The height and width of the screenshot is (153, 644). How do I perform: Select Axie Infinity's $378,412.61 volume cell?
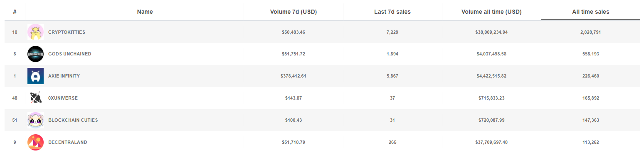(294, 76)
